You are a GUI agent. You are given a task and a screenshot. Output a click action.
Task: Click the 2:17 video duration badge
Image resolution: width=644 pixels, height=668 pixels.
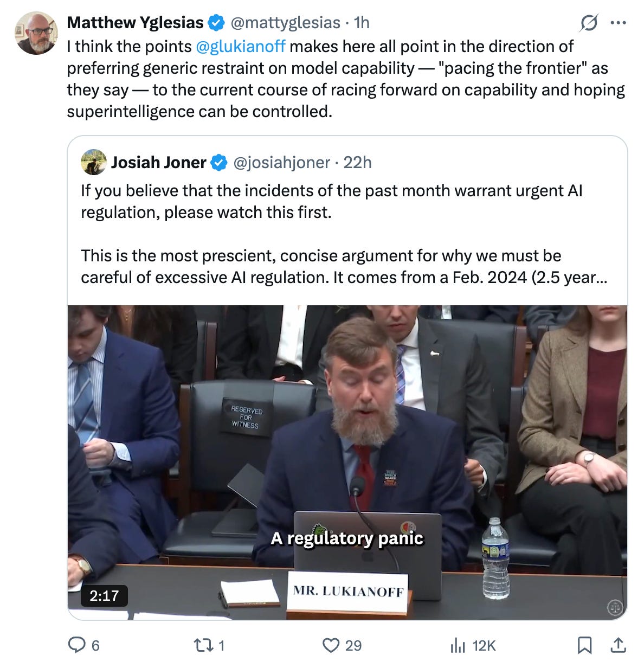coord(104,595)
